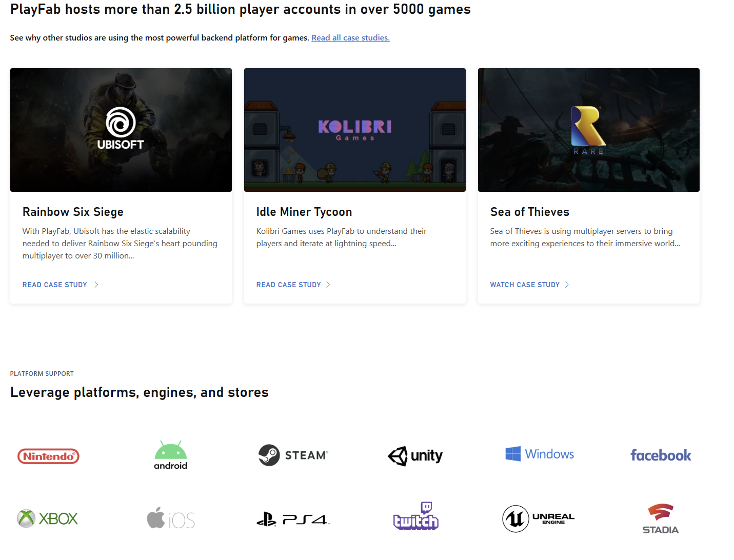Select the Android robot logo

click(x=170, y=455)
